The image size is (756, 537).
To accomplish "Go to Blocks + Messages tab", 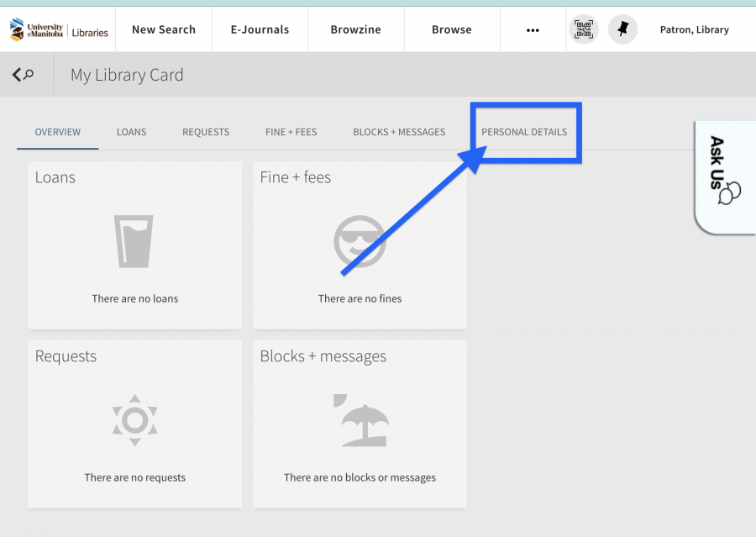I will (x=399, y=132).
